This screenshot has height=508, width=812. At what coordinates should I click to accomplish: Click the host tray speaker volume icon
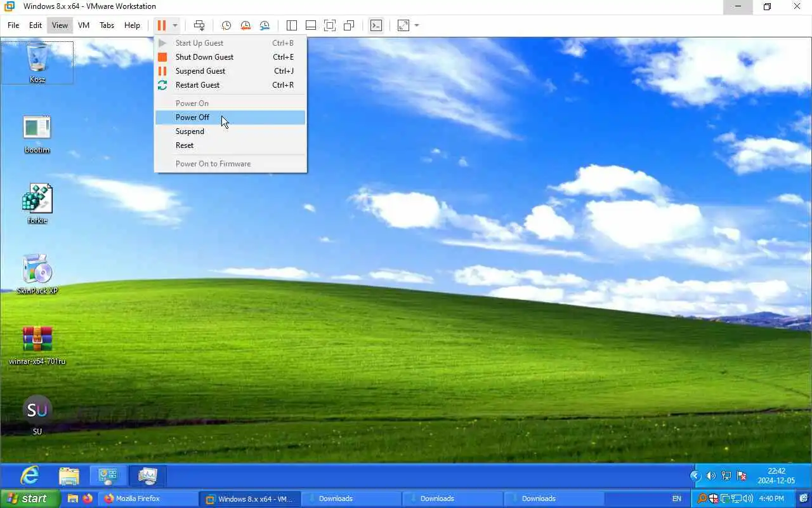pos(747,498)
